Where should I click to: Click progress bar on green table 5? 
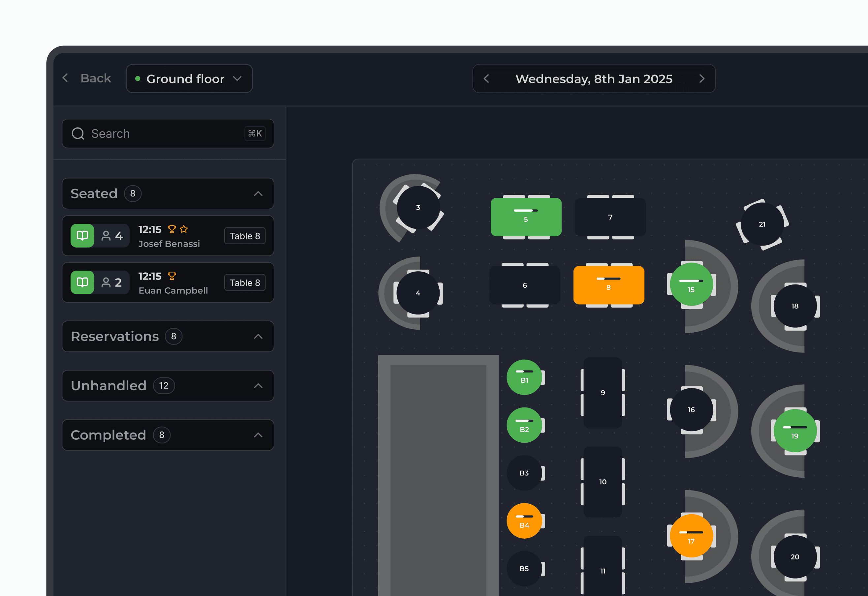pyautogui.click(x=525, y=211)
